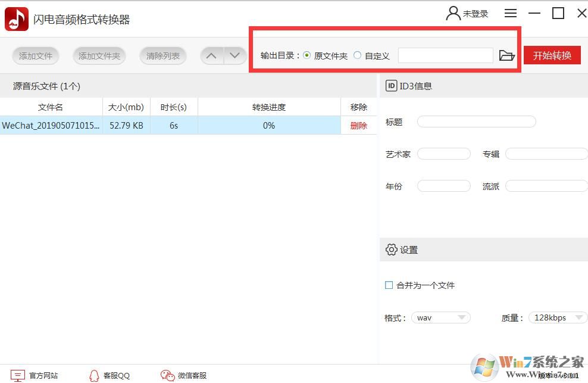This screenshot has width=588, height=383.
Task: Click the 未登录 user account icon
Action: click(453, 13)
